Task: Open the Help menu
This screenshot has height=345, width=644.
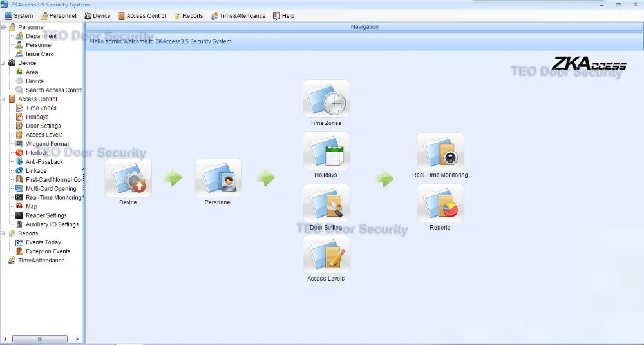Action: [x=284, y=16]
